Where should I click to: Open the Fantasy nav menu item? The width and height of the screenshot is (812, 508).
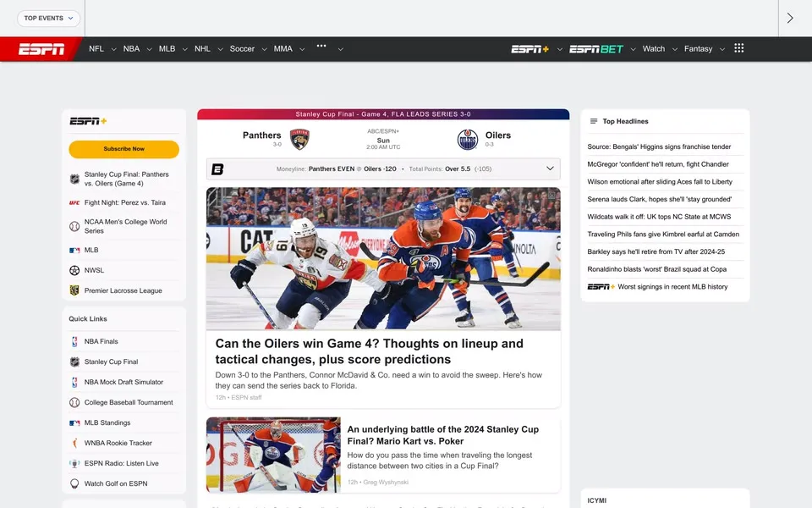tap(698, 49)
